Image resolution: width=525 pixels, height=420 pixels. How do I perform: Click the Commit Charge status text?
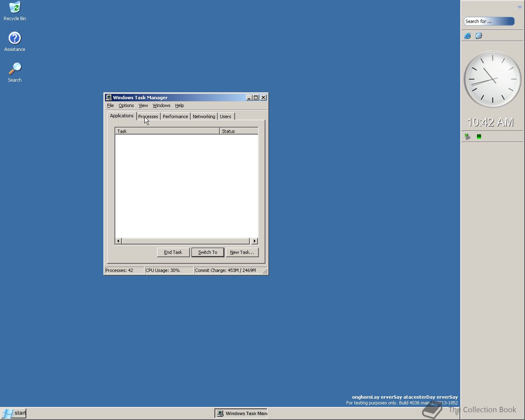[225, 270]
